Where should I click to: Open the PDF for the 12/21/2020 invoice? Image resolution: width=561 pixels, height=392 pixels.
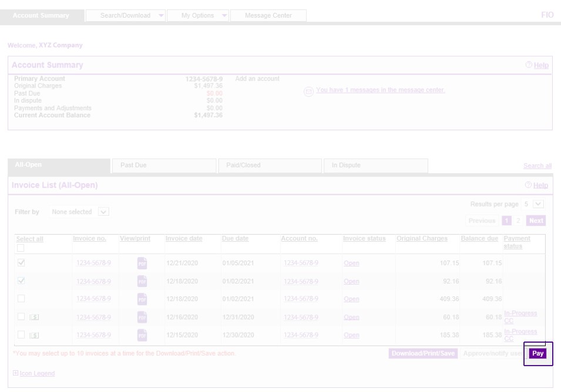click(142, 263)
